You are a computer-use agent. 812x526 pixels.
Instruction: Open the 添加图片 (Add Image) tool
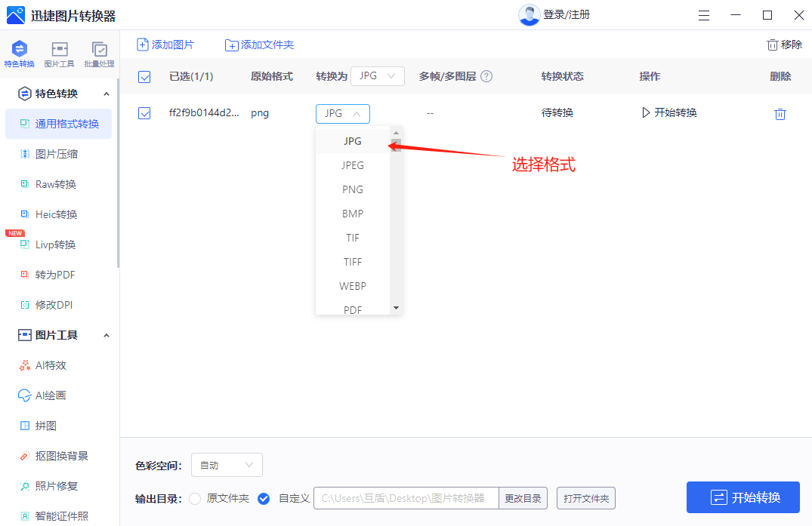click(x=165, y=45)
